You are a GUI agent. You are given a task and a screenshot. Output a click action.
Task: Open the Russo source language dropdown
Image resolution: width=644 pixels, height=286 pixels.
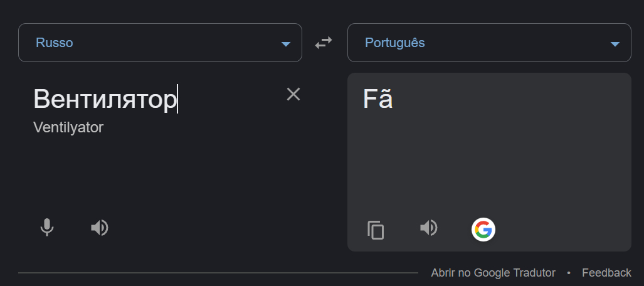(x=150, y=43)
